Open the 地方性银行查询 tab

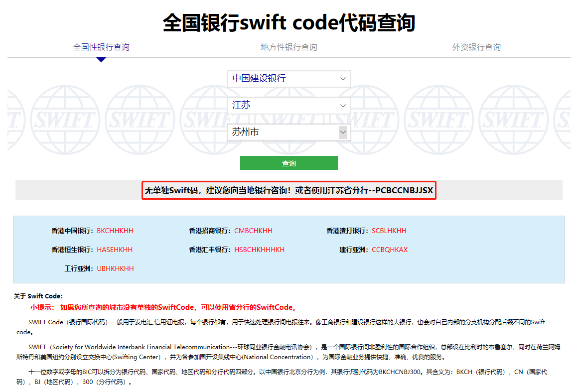point(288,47)
